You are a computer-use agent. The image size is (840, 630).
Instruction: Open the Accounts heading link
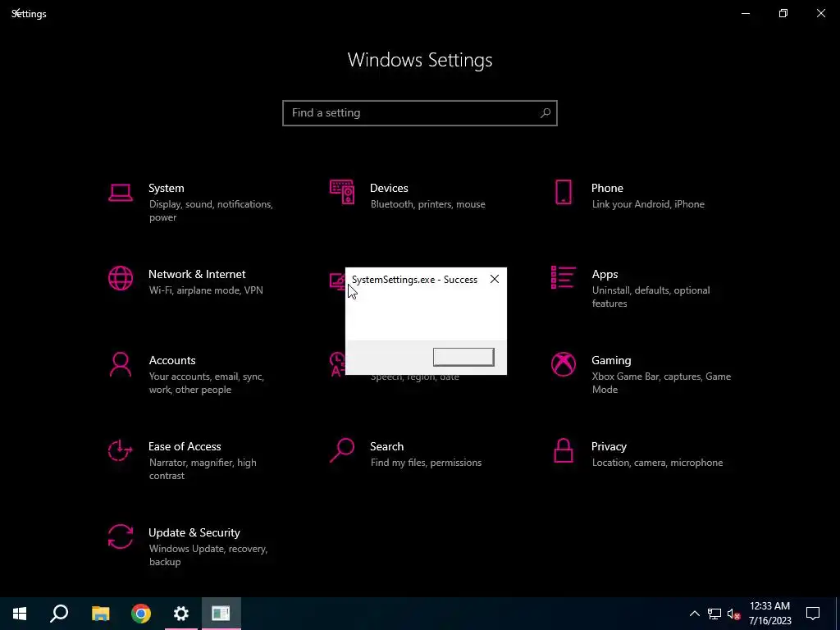tap(172, 361)
